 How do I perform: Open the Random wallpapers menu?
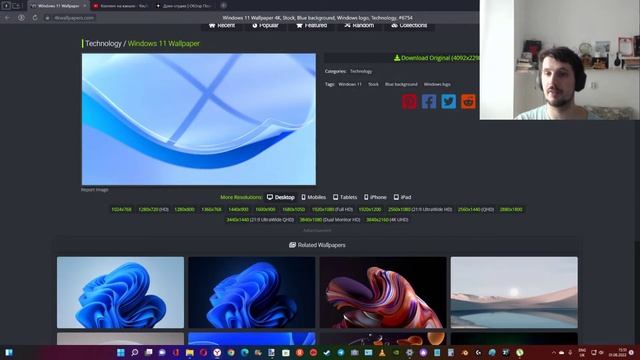359,26
